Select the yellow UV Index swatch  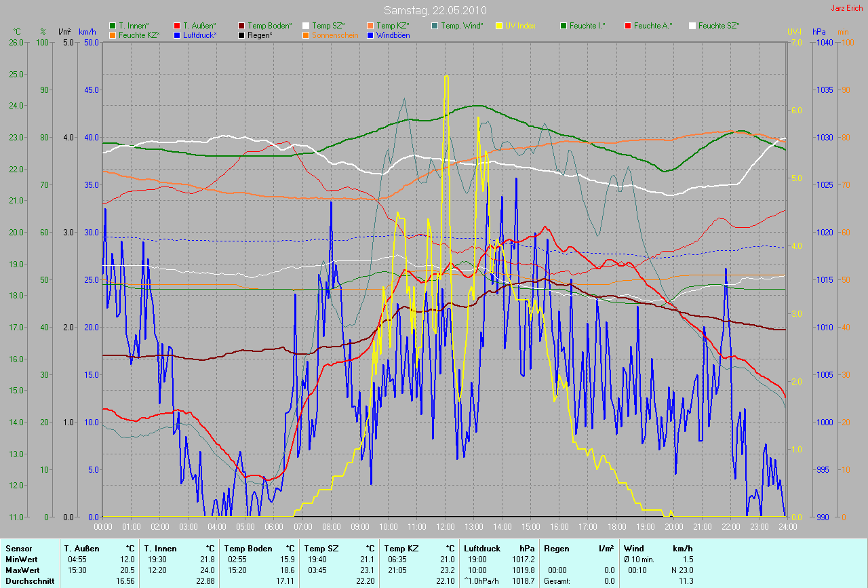pos(499,26)
